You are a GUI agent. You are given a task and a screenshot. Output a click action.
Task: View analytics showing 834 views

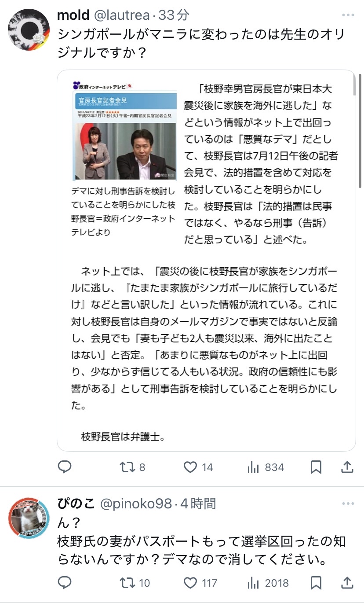click(266, 467)
